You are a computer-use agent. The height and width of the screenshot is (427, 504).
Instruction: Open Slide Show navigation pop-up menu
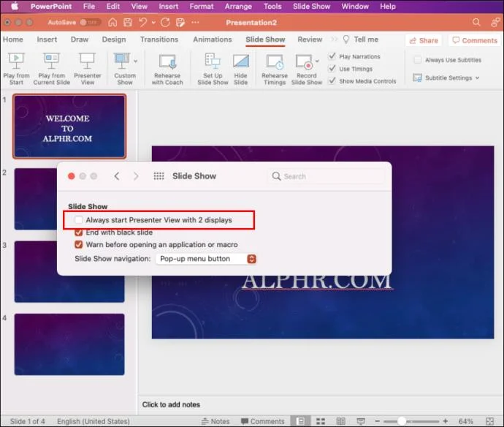click(x=206, y=259)
